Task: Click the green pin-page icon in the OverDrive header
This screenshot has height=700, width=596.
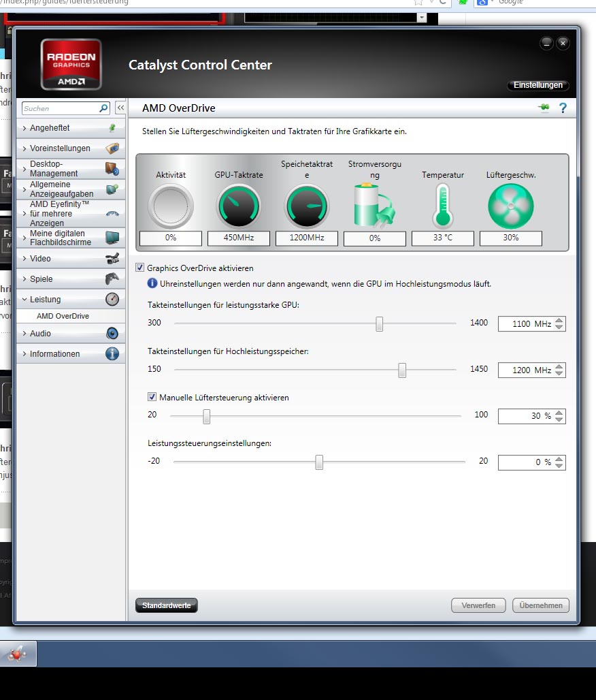Action: 544,108
